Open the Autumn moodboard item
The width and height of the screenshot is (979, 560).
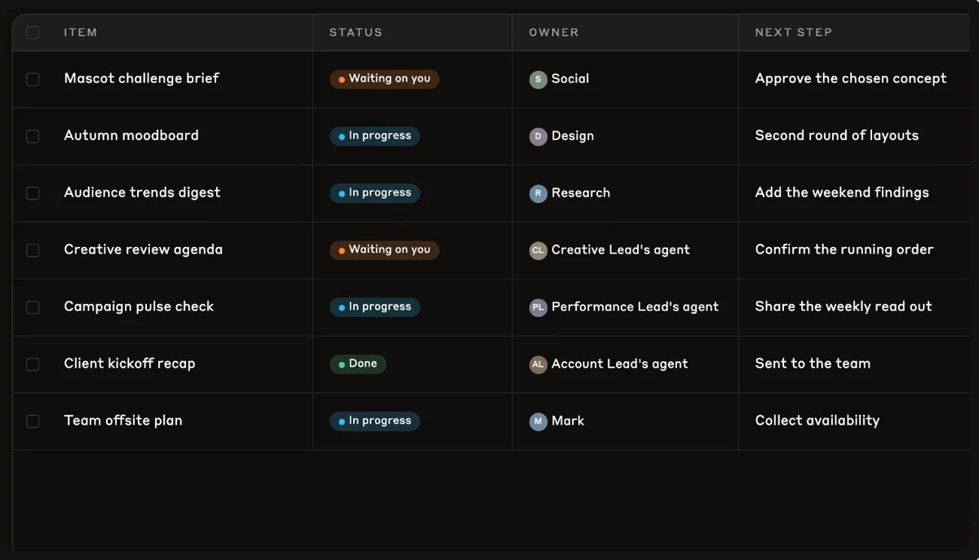pyautogui.click(x=131, y=135)
